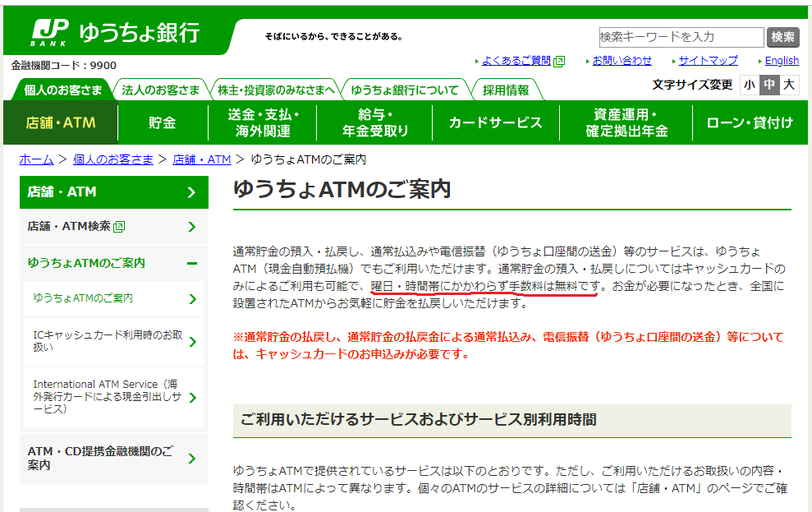Open the 給与・年金受取り menu
This screenshot has width=812, height=512.
point(374,122)
